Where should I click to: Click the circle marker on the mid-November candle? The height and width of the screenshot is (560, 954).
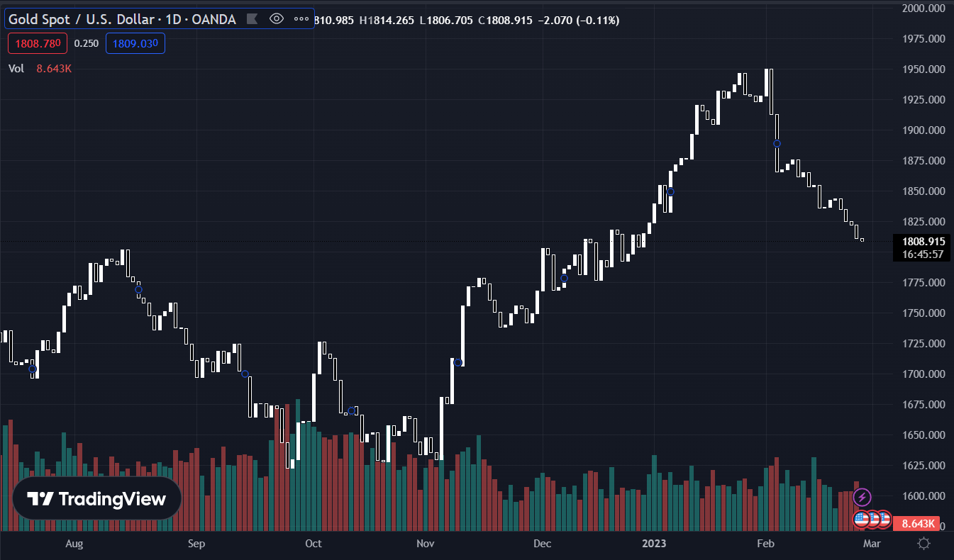coord(458,363)
